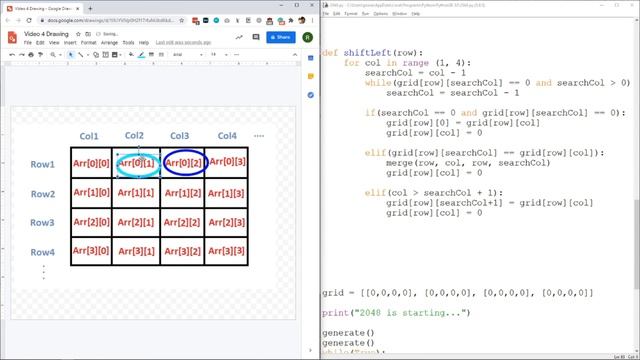Click the Insert image icon

115,55
